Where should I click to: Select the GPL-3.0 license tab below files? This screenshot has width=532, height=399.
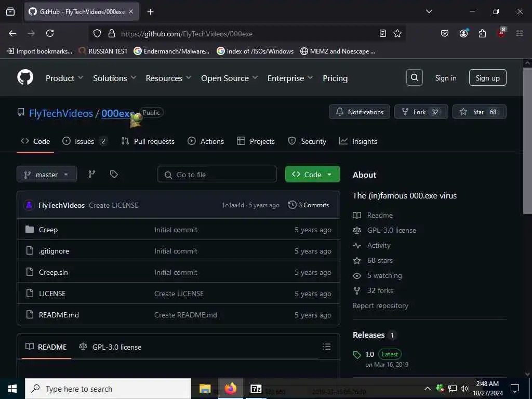click(110, 347)
